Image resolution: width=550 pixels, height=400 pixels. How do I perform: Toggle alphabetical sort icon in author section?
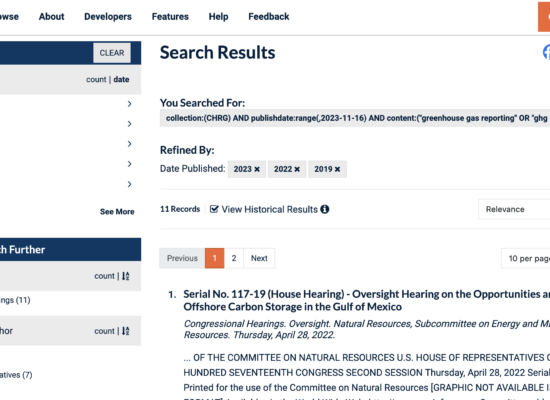(x=126, y=331)
